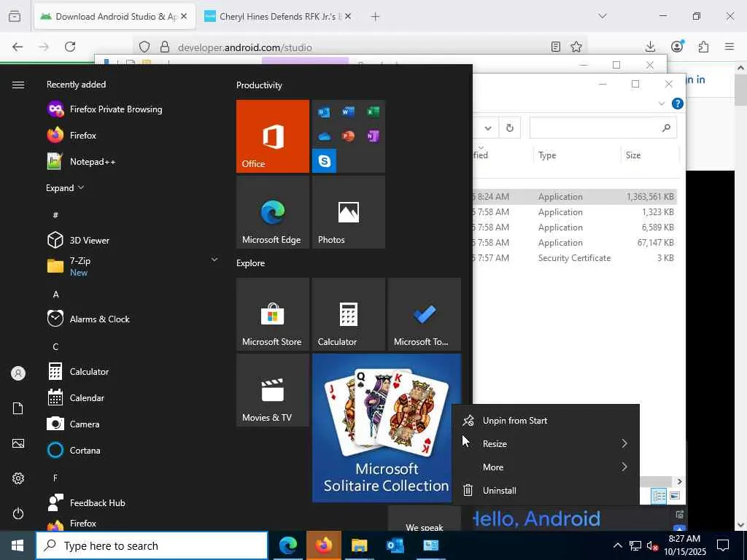Select the Security Certificate file row
This screenshot has height=560, width=747.
[574, 258]
